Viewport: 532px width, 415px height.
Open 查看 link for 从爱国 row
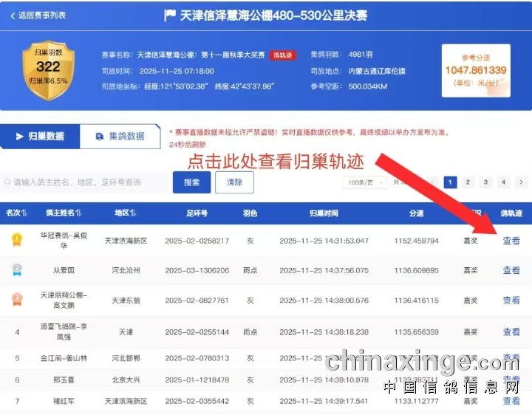[x=511, y=270]
